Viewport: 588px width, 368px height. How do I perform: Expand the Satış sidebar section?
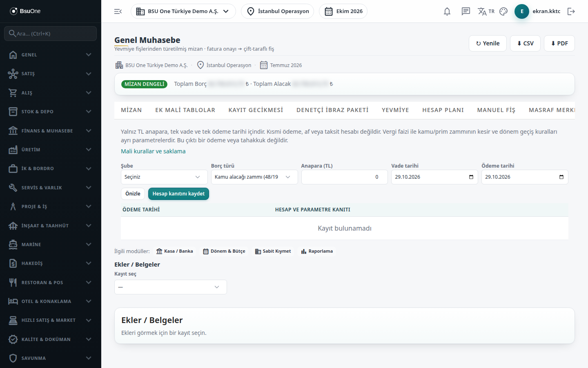(x=51, y=74)
